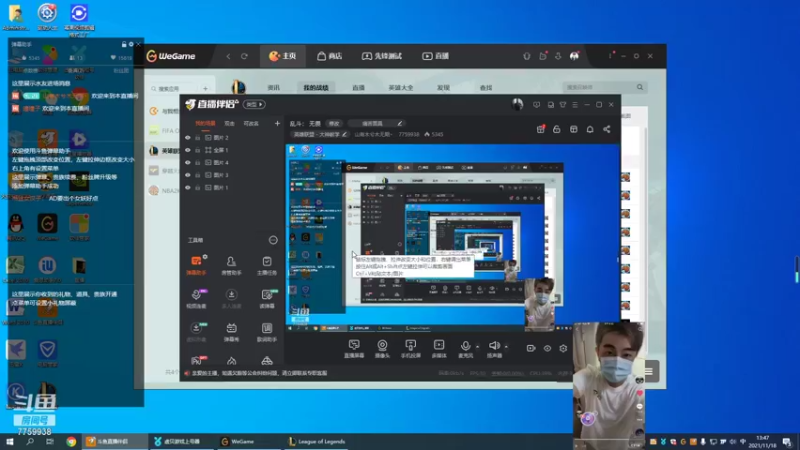Open the Danmu Assistant tool in toolbox

[196, 265]
